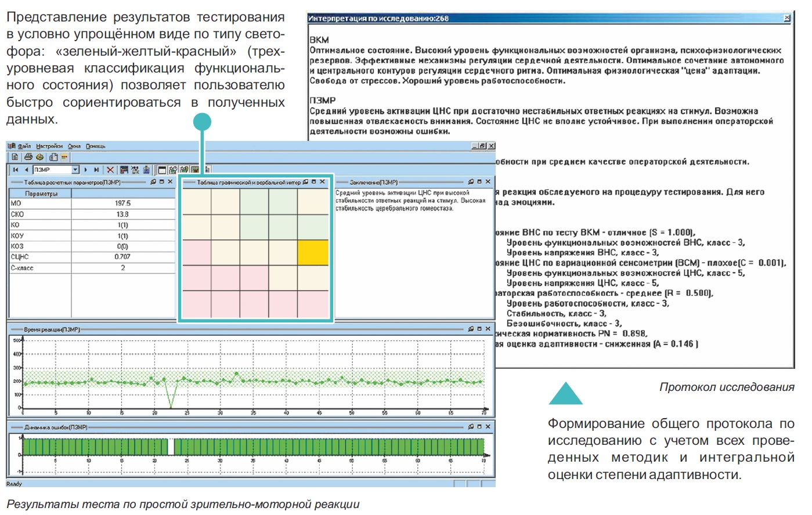Open the Настройки menu
The width and height of the screenshot is (812, 515).
click(49, 146)
